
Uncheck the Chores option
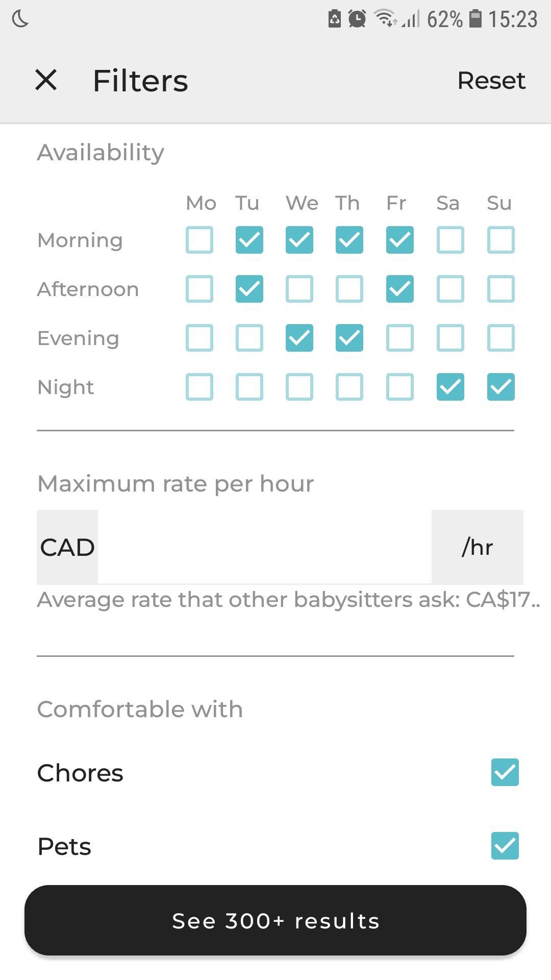click(x=505, y=772)
